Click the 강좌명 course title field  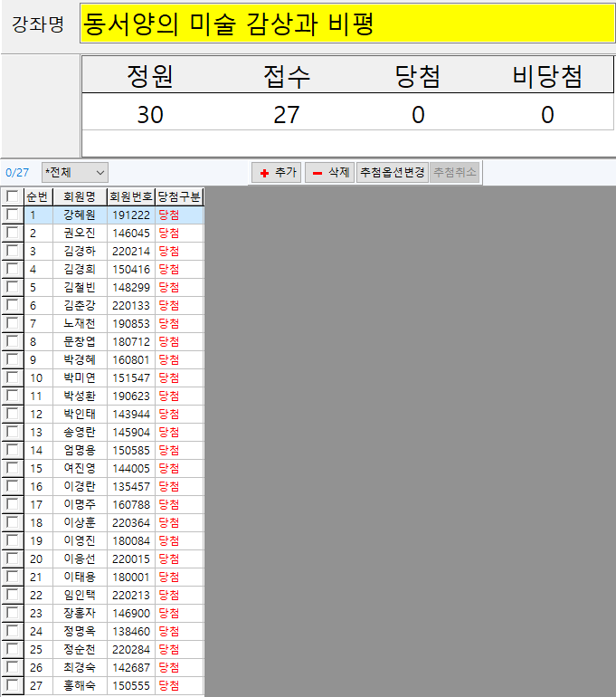coord(347,24)
